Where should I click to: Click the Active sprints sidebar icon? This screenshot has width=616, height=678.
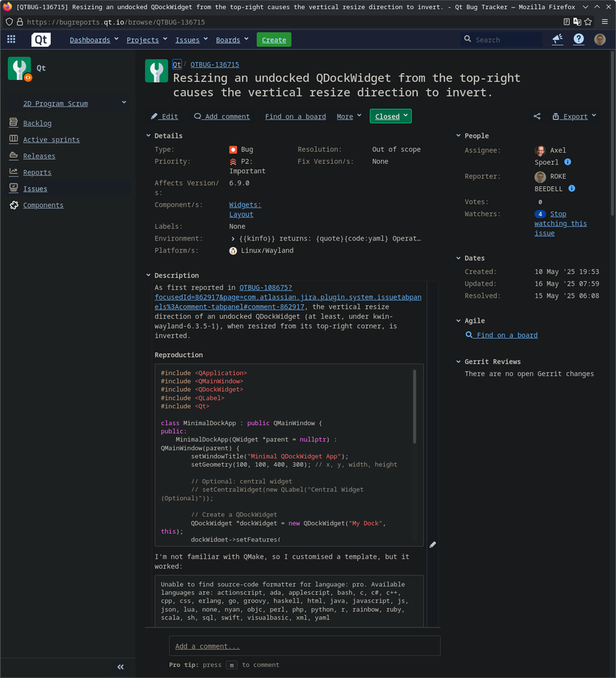point(14,139)
